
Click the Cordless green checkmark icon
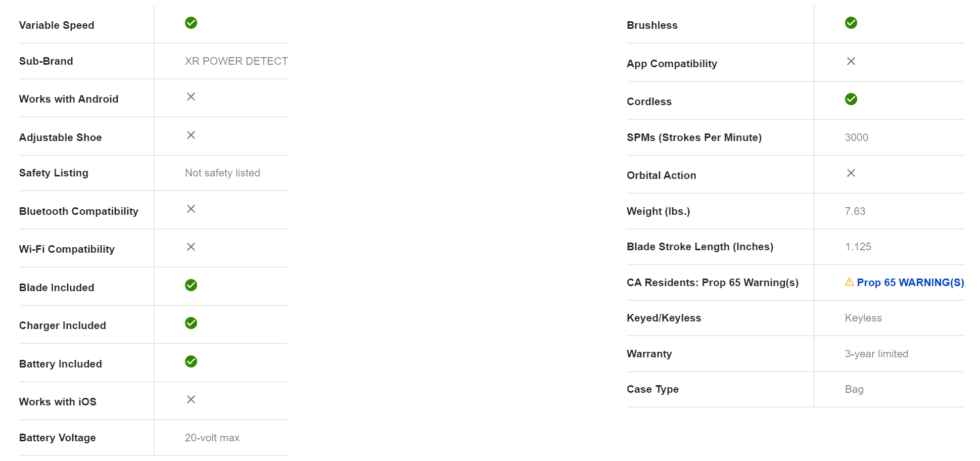click(x=851, y=99)
